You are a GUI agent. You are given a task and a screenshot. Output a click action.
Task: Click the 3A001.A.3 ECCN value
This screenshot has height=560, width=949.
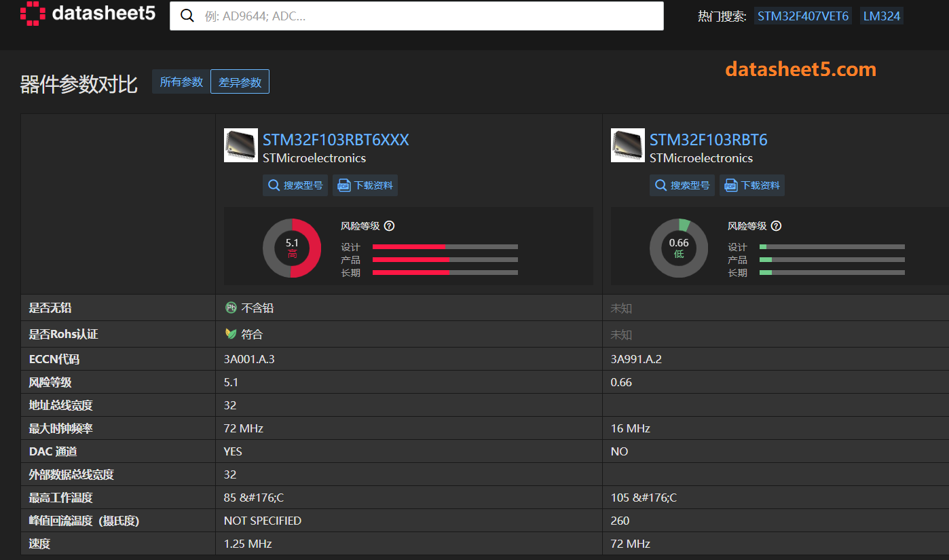click(x=249, y=359)
